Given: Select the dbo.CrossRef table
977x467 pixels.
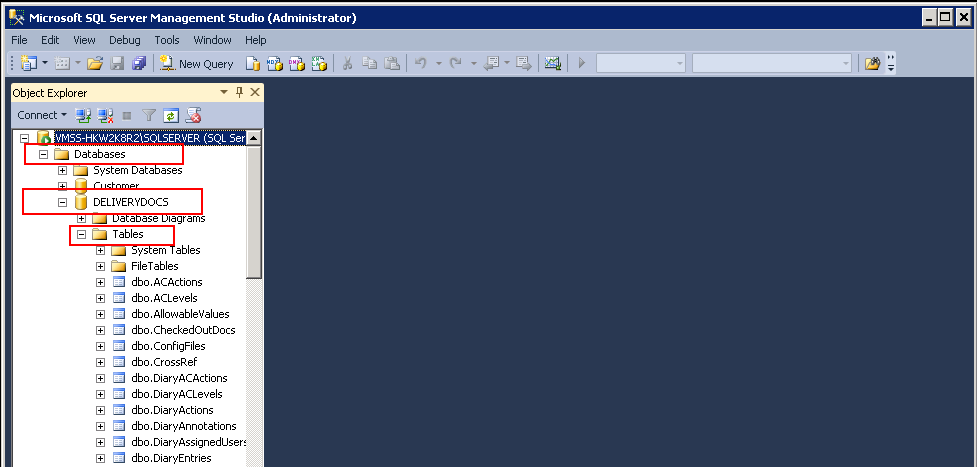Looking at the screenshot, I should click(x=164, y=362).
